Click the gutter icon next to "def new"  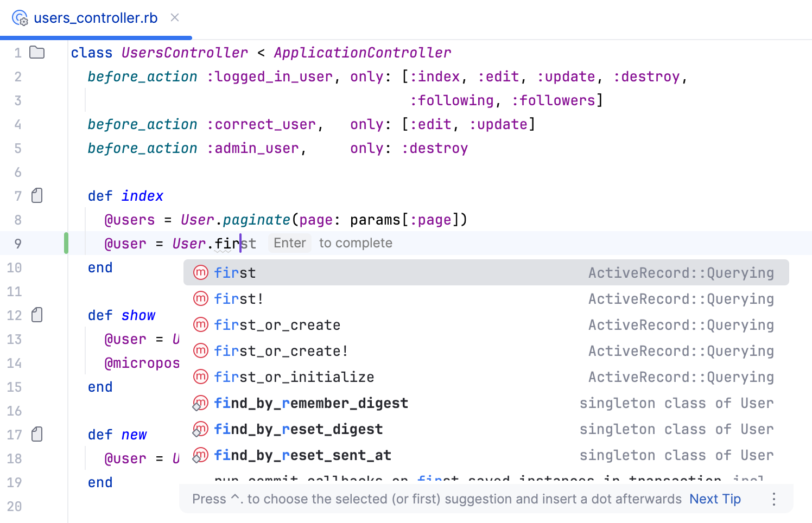click(x=36, y=434)
